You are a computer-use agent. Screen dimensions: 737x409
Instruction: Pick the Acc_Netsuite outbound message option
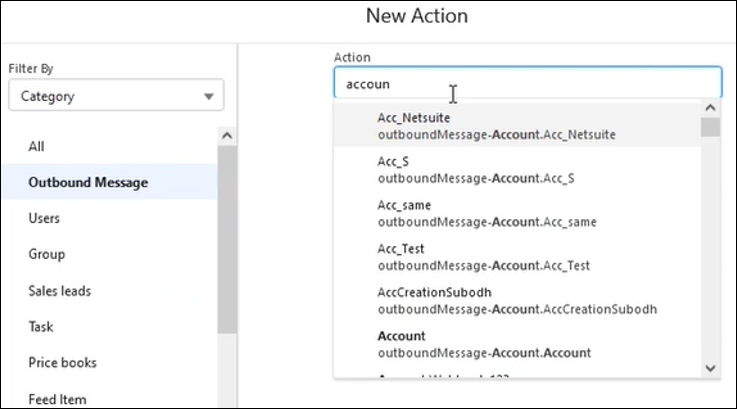pyautogui.click(x=495, y=125)
